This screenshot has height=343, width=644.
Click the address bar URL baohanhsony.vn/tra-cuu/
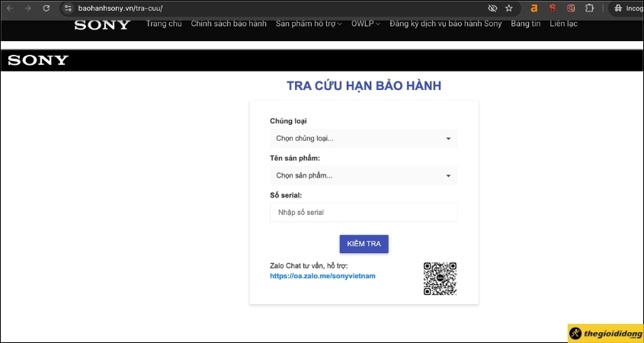(x=120, y=8)
